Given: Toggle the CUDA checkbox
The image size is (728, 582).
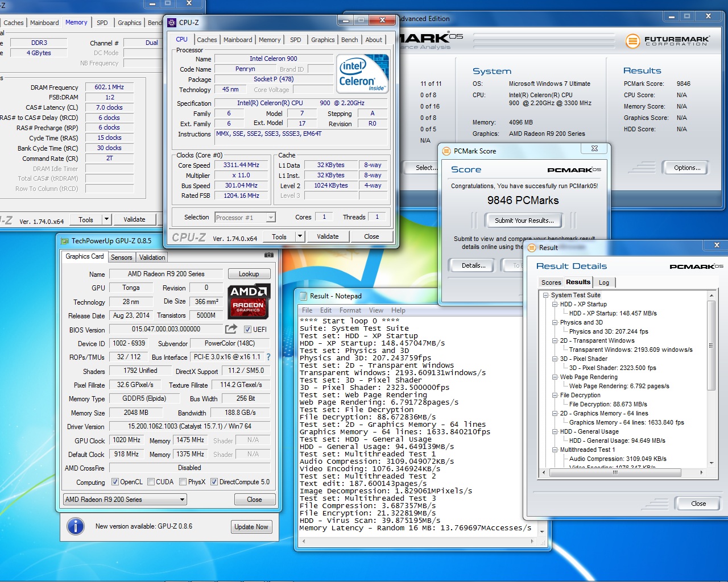Looking at the screenshot, I should [x=151, y=482].
